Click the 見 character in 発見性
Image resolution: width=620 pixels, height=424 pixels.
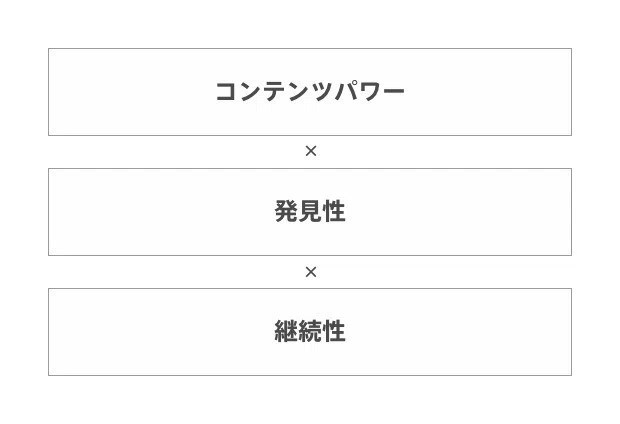310,211
